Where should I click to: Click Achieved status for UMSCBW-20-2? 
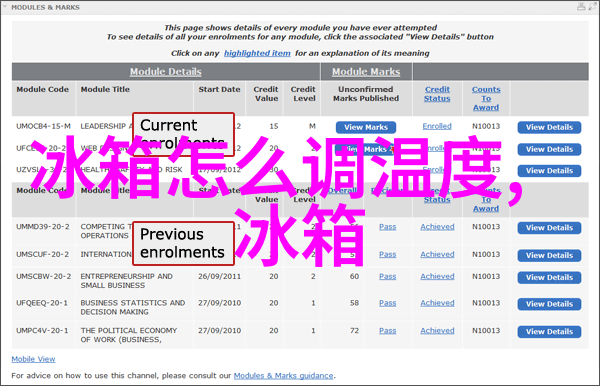tap(437, 276)
